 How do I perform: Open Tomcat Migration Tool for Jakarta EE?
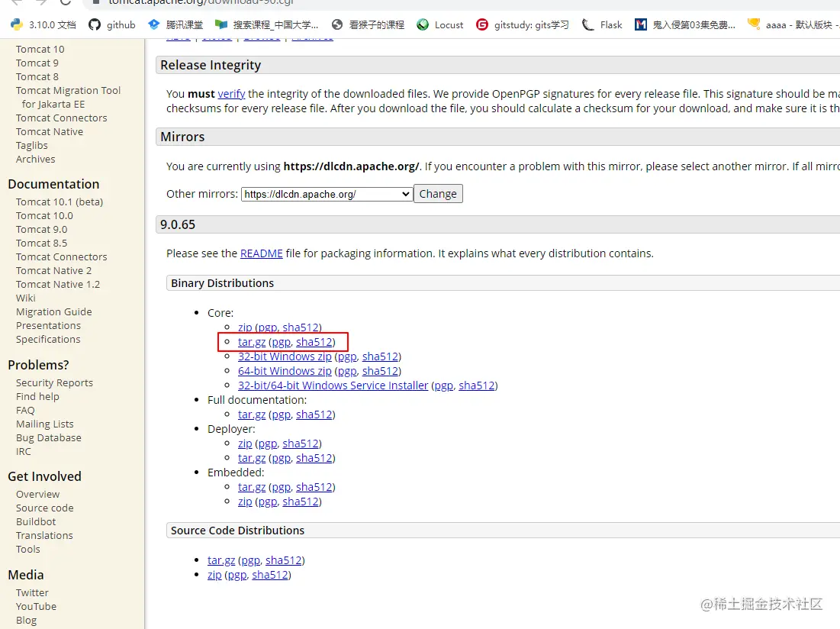68,97
